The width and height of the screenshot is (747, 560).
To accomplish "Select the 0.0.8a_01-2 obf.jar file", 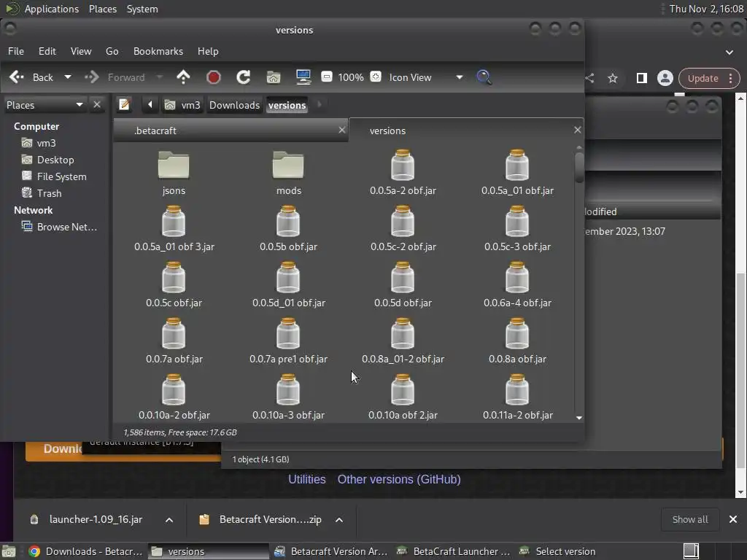I will coord(403,341).
